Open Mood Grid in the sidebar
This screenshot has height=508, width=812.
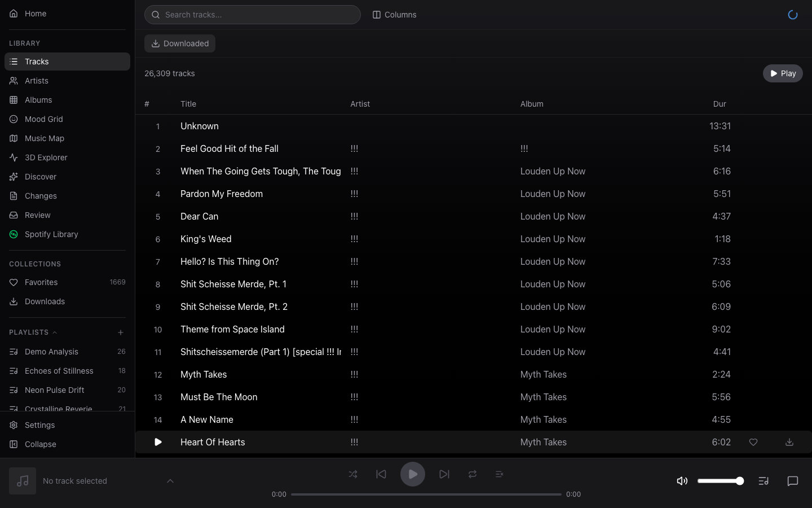pos(44,119)
